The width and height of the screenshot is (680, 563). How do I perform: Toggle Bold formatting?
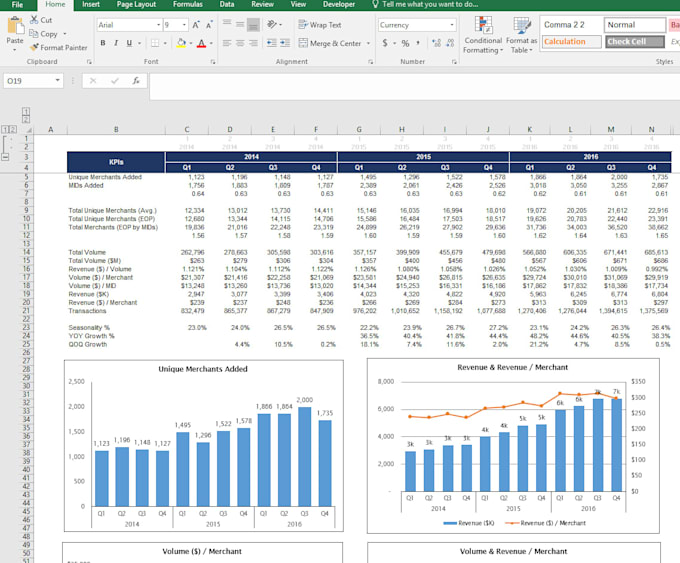point(103,44)
